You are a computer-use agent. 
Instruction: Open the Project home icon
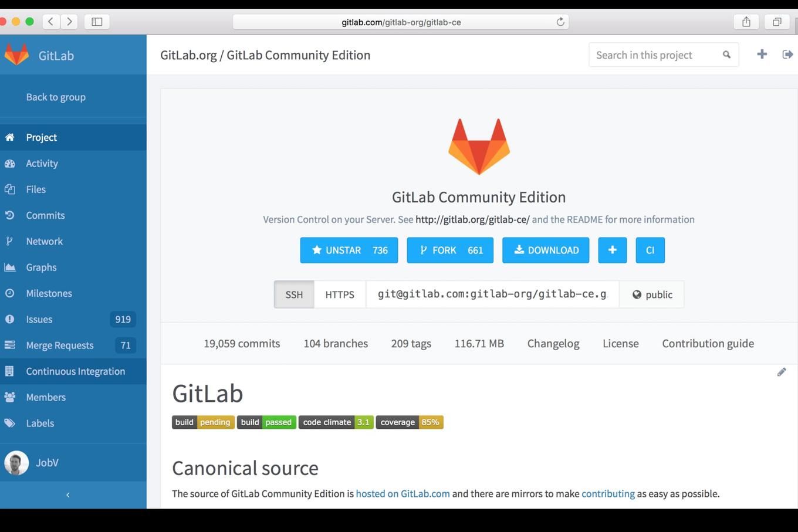pos(9,137)
